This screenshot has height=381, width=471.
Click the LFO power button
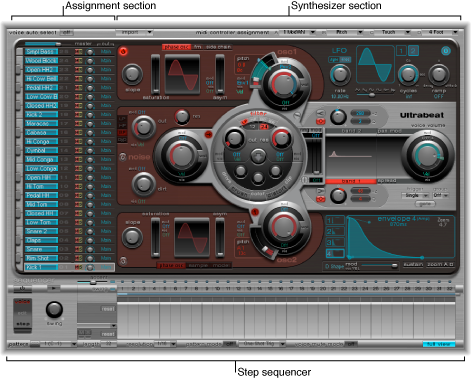click(x=446, y=51)
